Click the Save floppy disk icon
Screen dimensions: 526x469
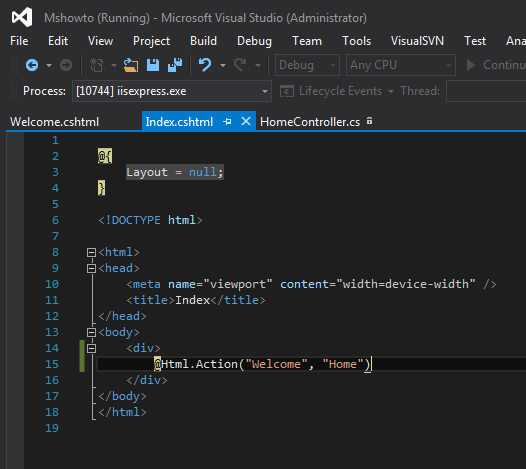point(153,65)
